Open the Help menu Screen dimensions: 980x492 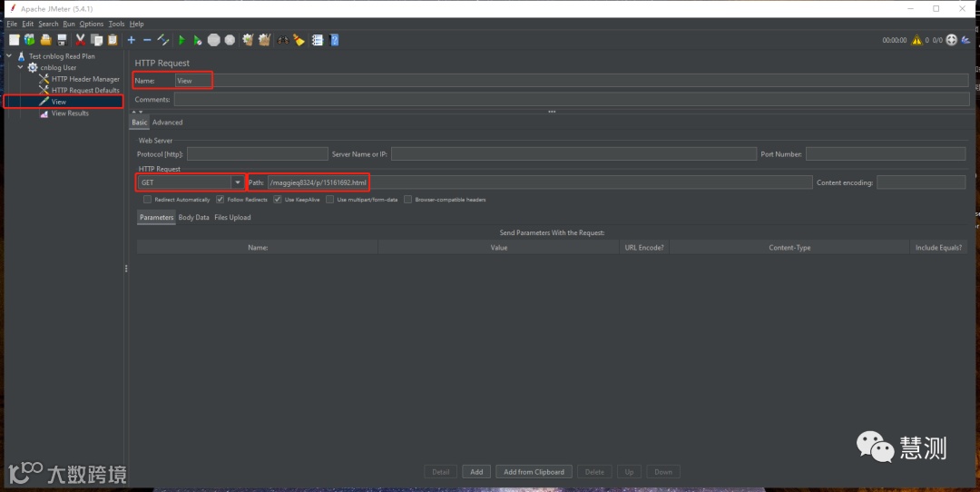tap(136, 24)
